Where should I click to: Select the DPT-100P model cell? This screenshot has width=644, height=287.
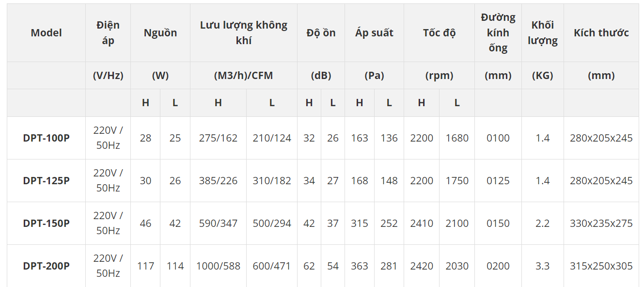47,138
